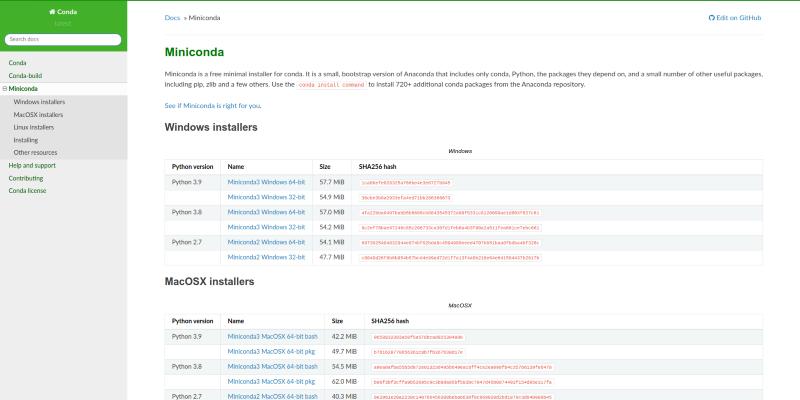Click SHA256 hash header in Windows table
Viewport: 800px width, 400px height.
coord(378,167)
